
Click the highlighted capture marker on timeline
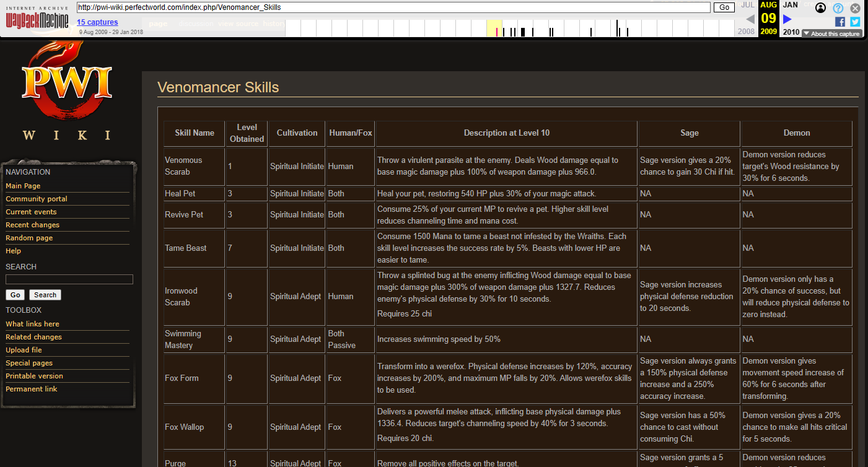click(x=496, y=32)
